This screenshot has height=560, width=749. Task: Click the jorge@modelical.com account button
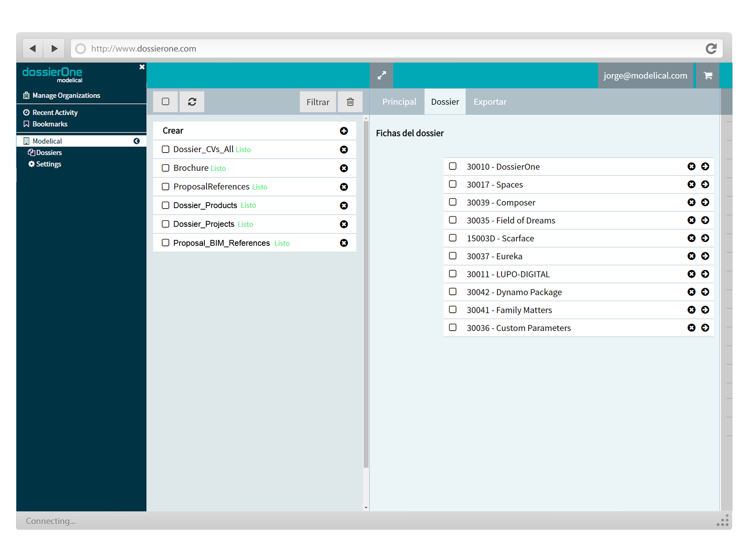click(645, 75)
